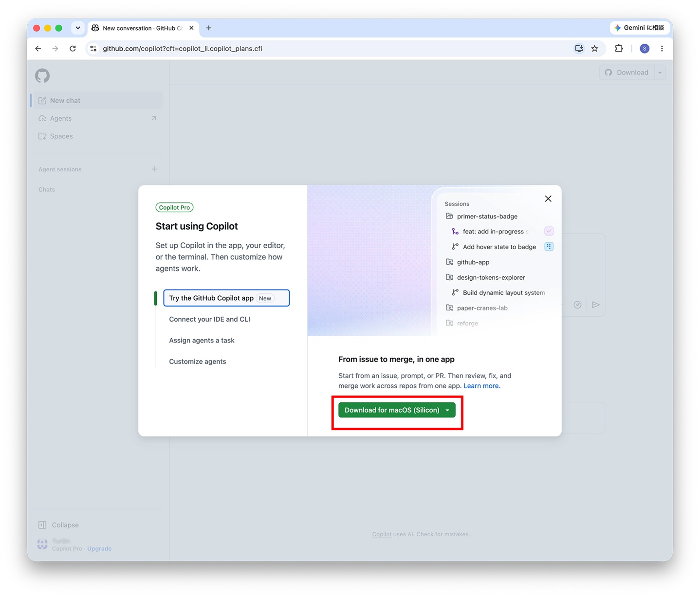Click the top-right Download button
The image size is (700, 597).
pos(627,72)
